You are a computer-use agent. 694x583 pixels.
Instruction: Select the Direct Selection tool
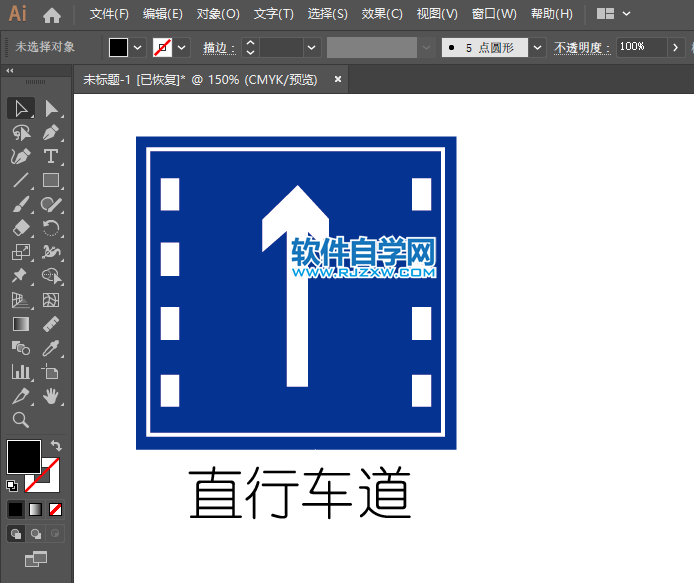pos(51,108)
